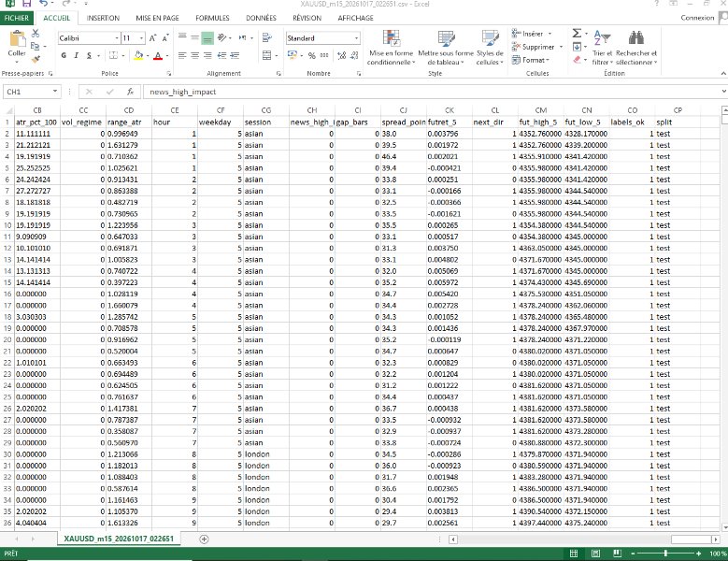Image resolution: width=728 pixels, height=561 pixels.
Task: Toggle the highlighted bottom alignment button
Action: (207, 38)
